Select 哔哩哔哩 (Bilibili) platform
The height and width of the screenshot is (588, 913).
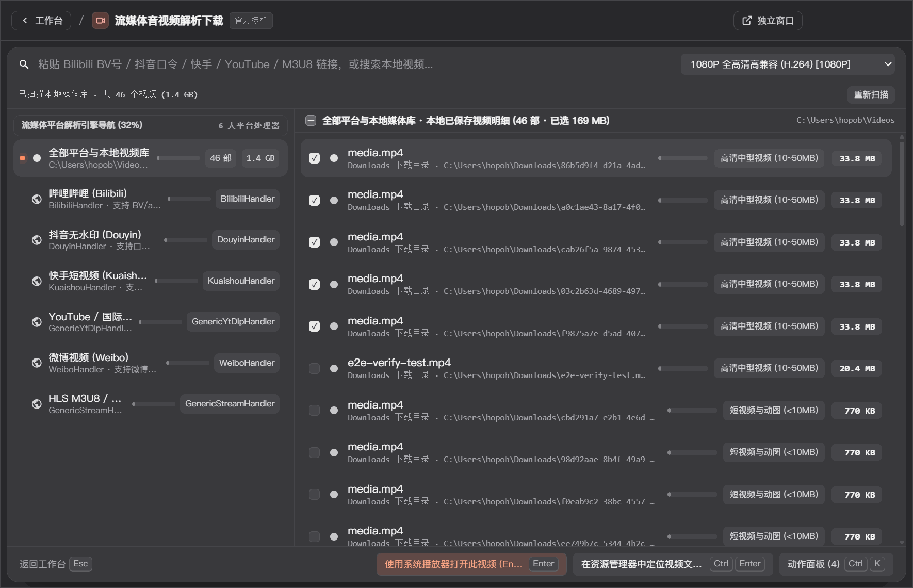coord(150,199)
